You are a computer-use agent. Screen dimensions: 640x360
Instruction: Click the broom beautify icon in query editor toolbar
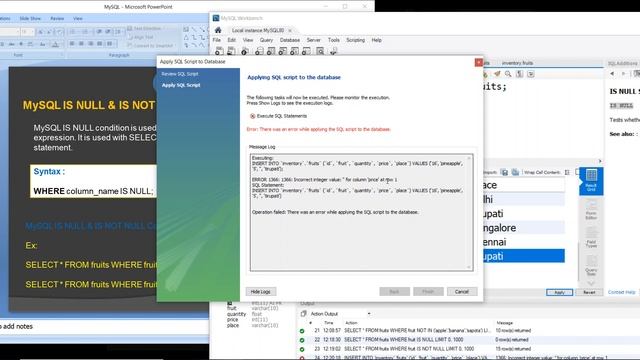[x=497, y=74]
